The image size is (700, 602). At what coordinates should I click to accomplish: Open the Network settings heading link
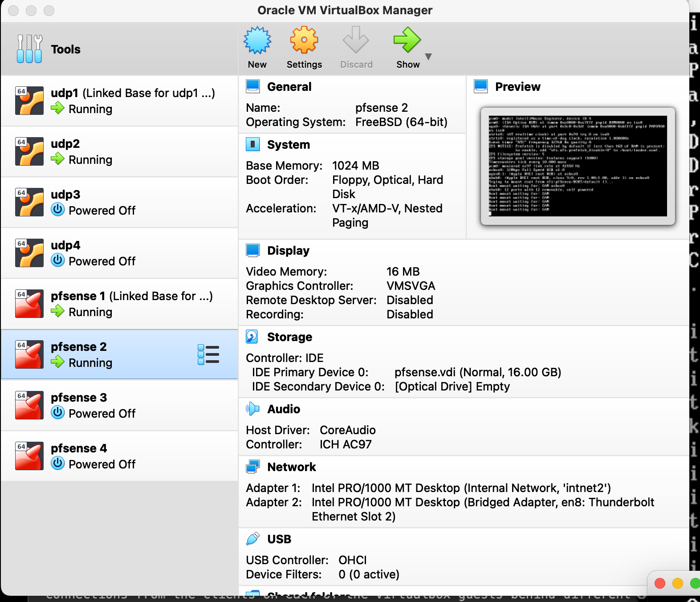292,467
